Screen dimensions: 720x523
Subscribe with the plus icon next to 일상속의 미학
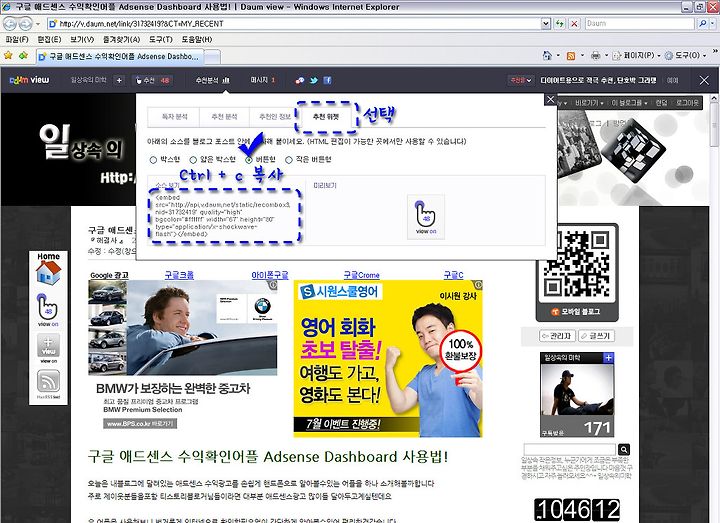pyautogui.click(x=119, y=80)
